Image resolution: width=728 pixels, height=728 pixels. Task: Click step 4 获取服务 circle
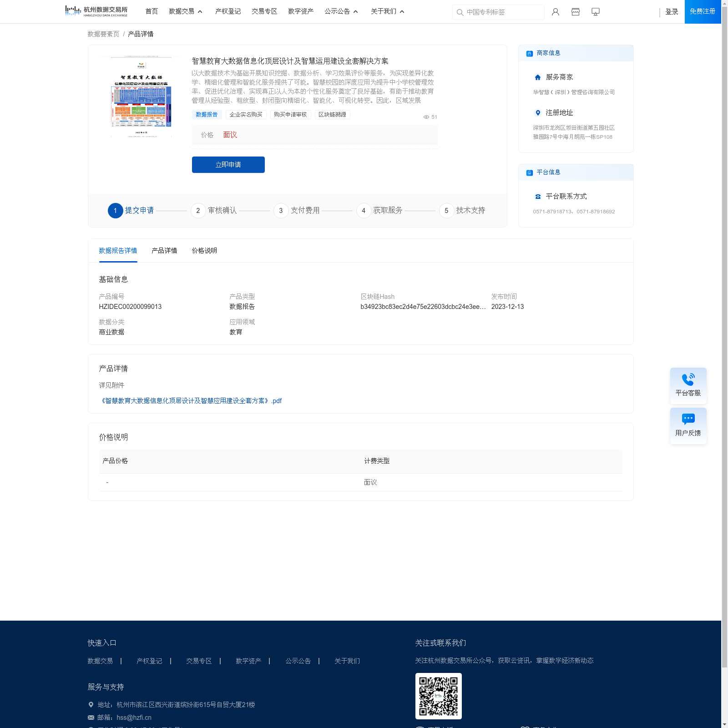click(x=364, y=211)
